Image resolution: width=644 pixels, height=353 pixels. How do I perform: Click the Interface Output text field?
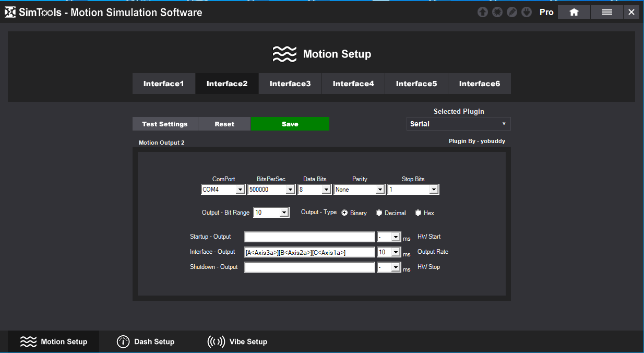tap(310, 252)
